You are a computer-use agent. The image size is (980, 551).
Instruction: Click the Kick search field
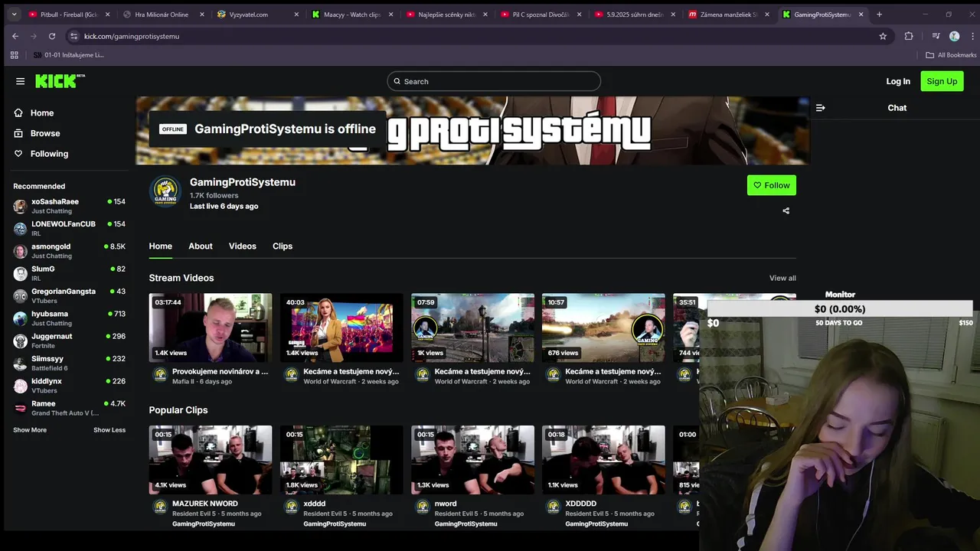point(494,81)
